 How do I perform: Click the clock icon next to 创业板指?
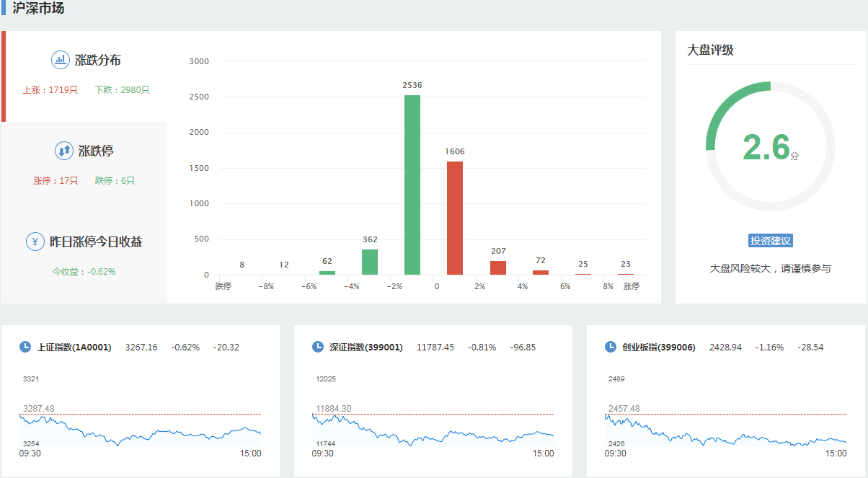pos(611,347)
